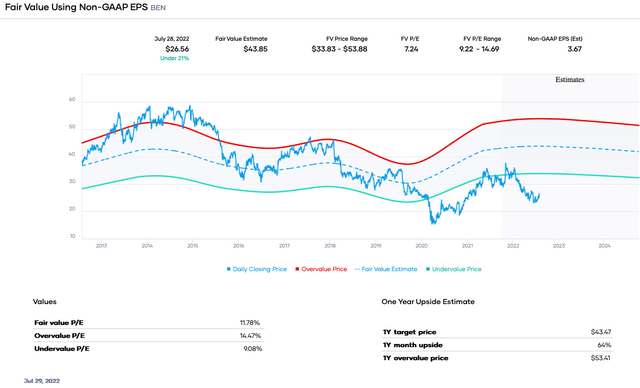
Task: Select the Undervalue P/E row
Action: coord(149,349)
